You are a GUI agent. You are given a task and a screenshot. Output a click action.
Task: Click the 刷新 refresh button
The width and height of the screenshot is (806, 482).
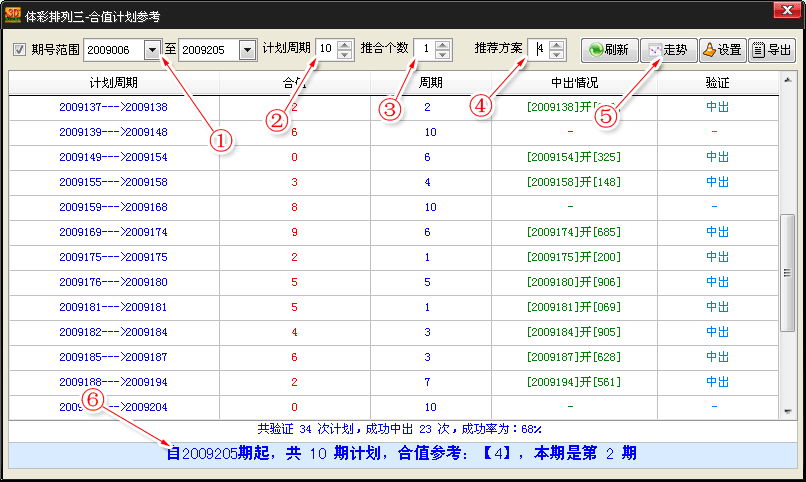tap(608, 50)
